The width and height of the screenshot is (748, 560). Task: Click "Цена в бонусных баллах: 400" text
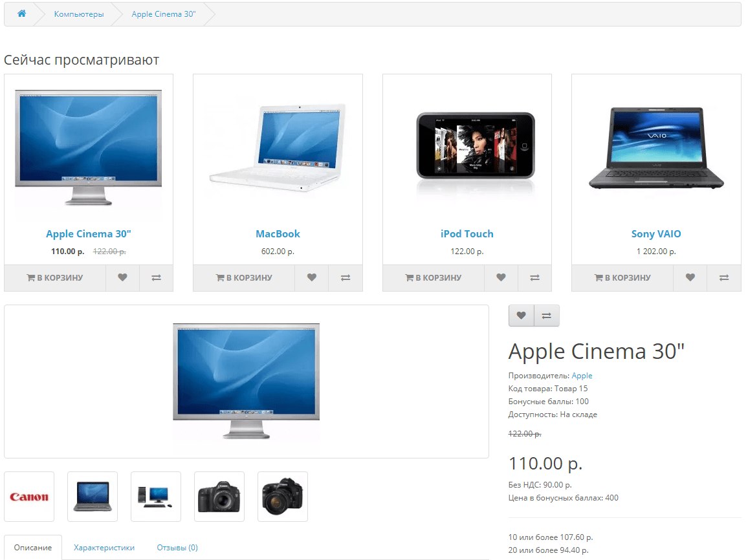[564, 497]
